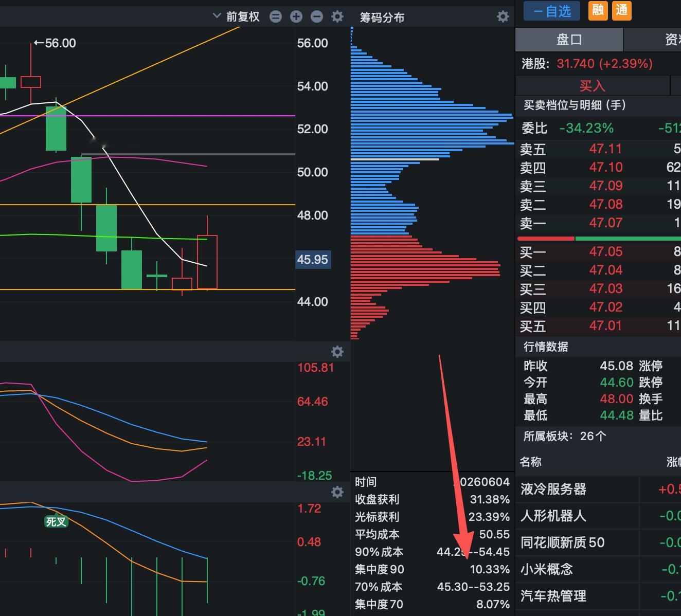Select the 卖四 47.10 ask row
This screenshot has height=616, width=681.
point(598,168)
